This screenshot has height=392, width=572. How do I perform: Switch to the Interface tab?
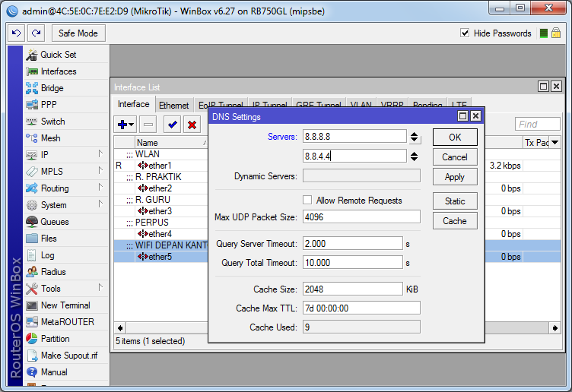(x=134, y=104)
